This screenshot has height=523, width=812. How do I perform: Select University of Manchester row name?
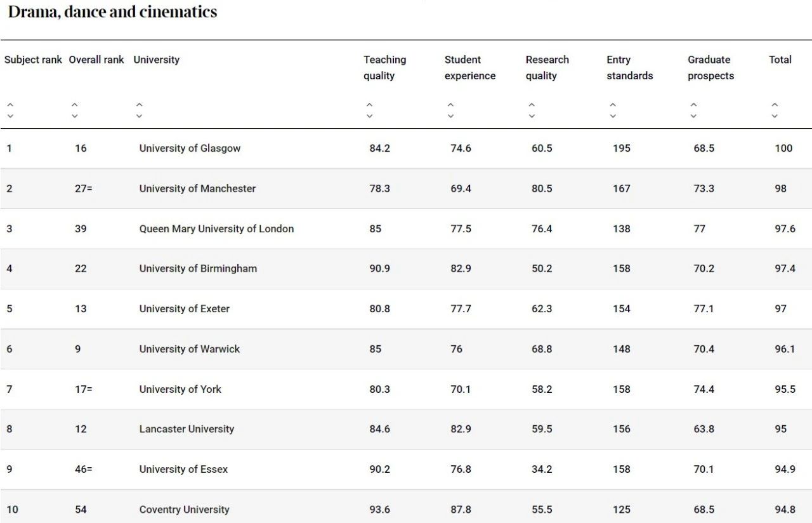pos(197,189)
